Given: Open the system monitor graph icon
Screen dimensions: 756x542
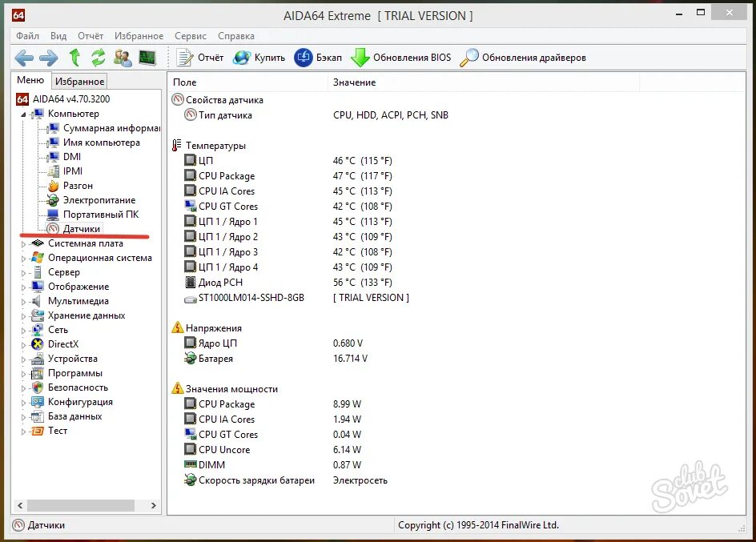Looking at the screenshot, I should pyautogui.click(x=147, y=58).
